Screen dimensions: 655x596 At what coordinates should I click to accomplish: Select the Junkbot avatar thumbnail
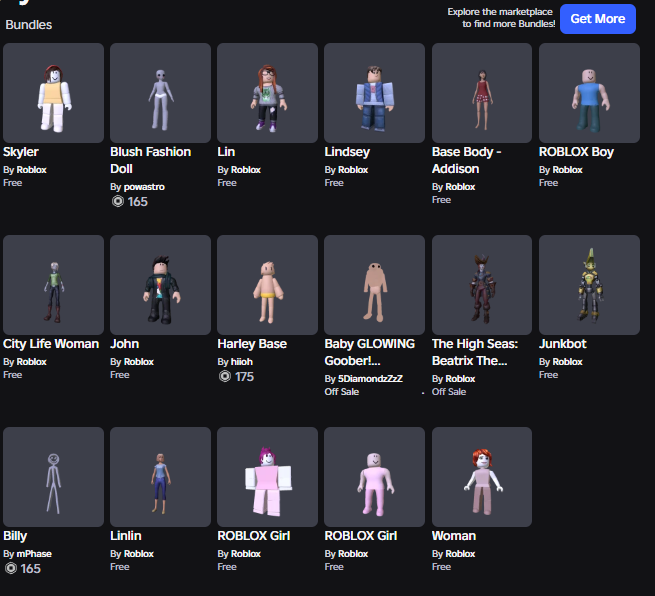click(589, 285)
